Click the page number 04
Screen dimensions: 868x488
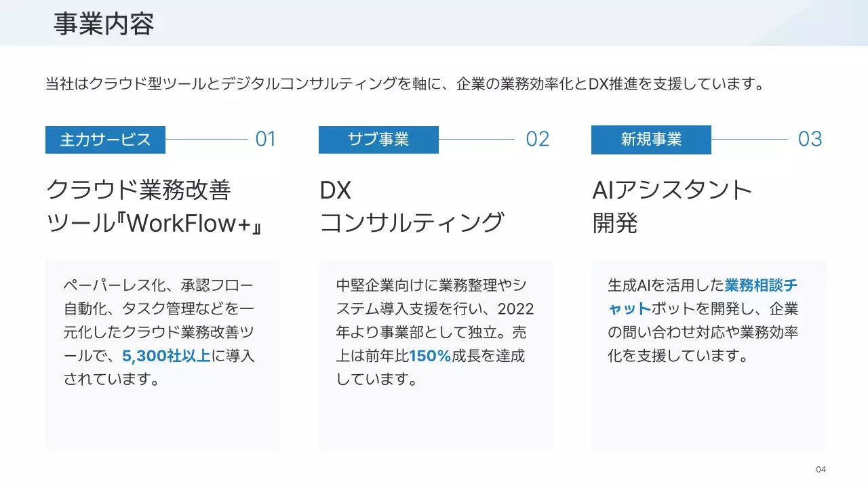(x=821, y=468)
